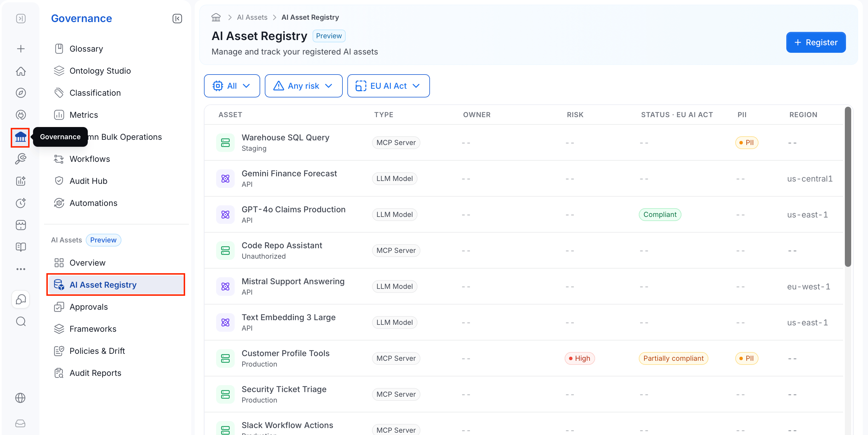Open Warehouse SQL Query asset

point(285,137)
